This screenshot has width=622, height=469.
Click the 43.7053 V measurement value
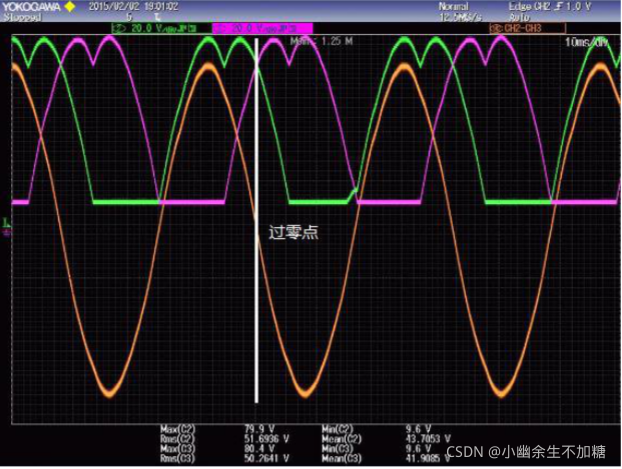pos(428,439)
